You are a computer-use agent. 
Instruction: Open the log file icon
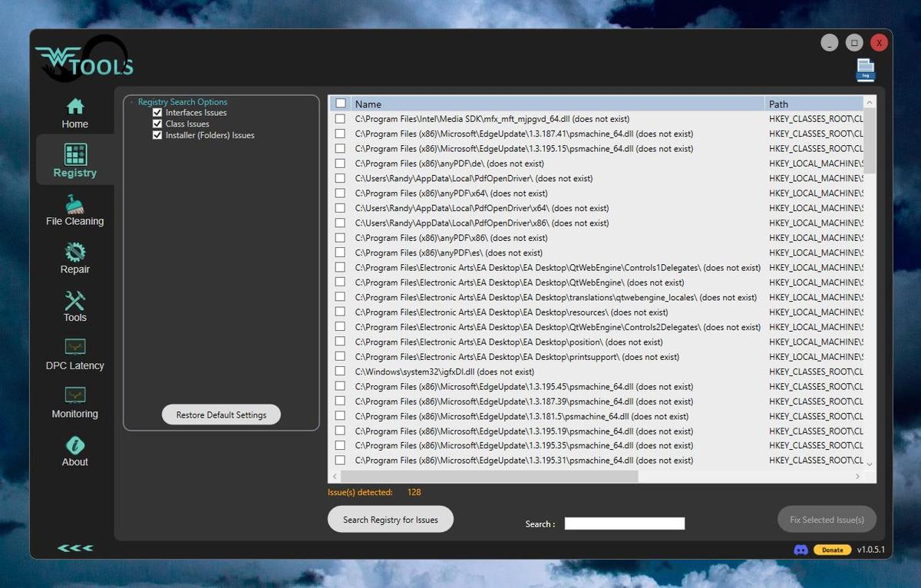click(866, 70)
